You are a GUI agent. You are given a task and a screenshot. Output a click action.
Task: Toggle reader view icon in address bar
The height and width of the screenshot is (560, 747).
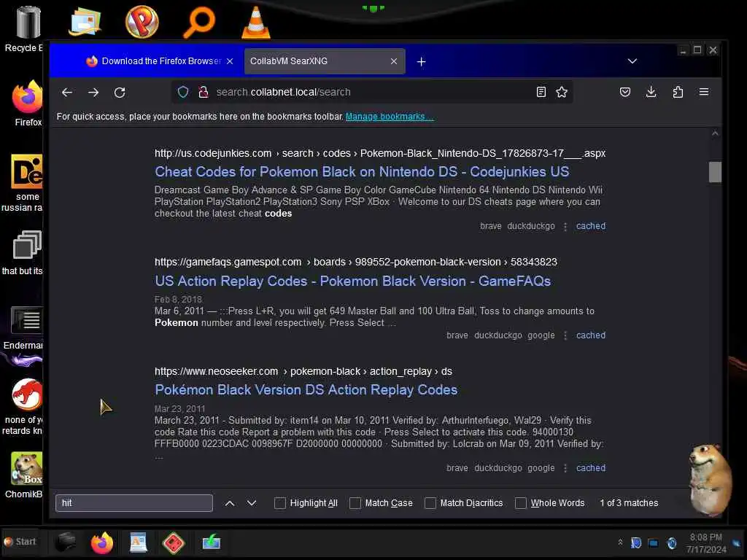(541, 92)
